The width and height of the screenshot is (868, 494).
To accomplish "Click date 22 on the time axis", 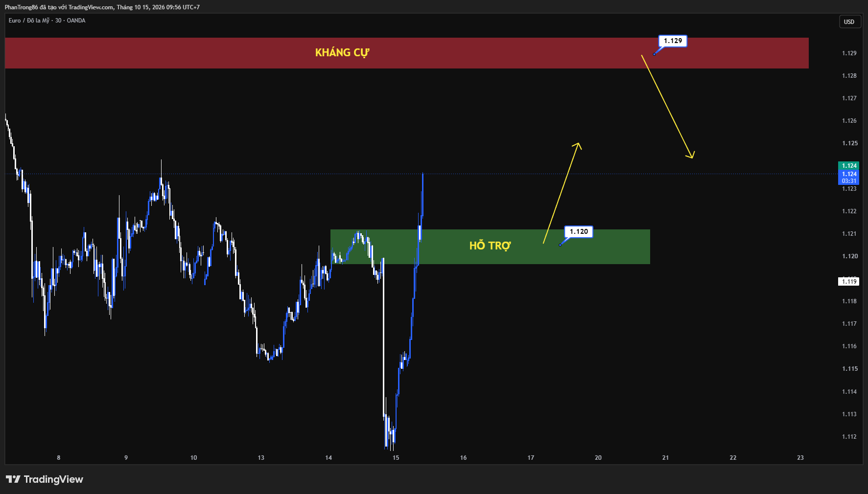I will tap(733, 458).
